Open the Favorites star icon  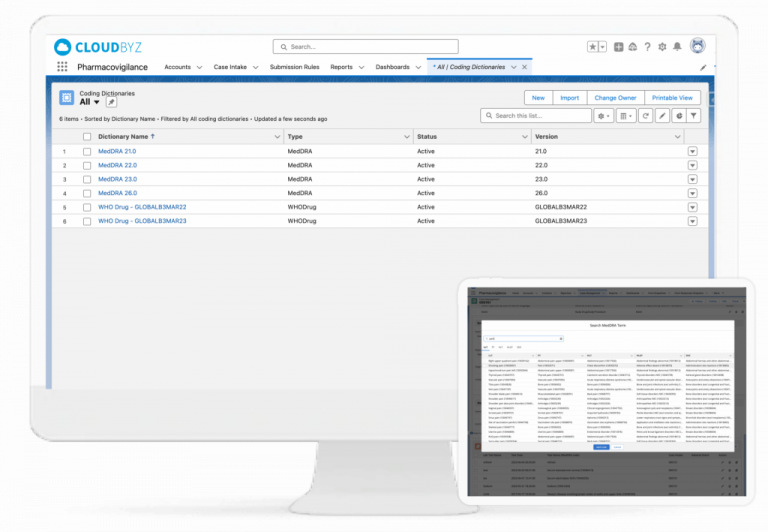pyautogui.click(x=593, y=47)
